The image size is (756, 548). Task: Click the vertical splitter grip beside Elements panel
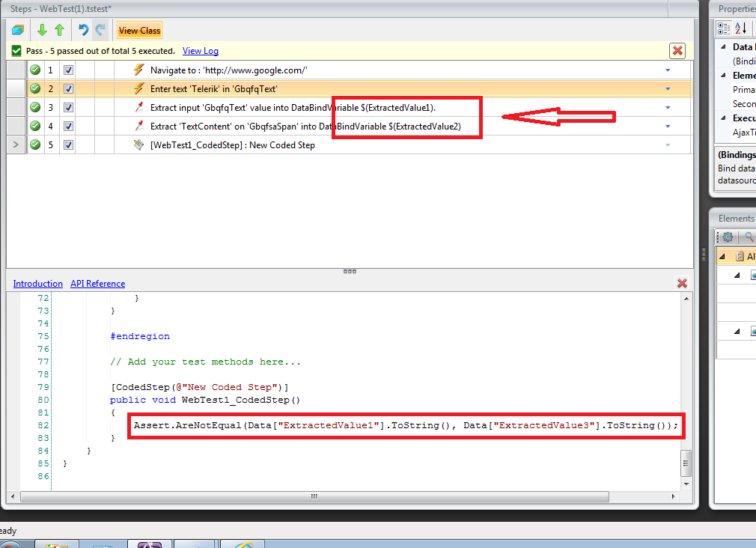click(x=704, y=255)
